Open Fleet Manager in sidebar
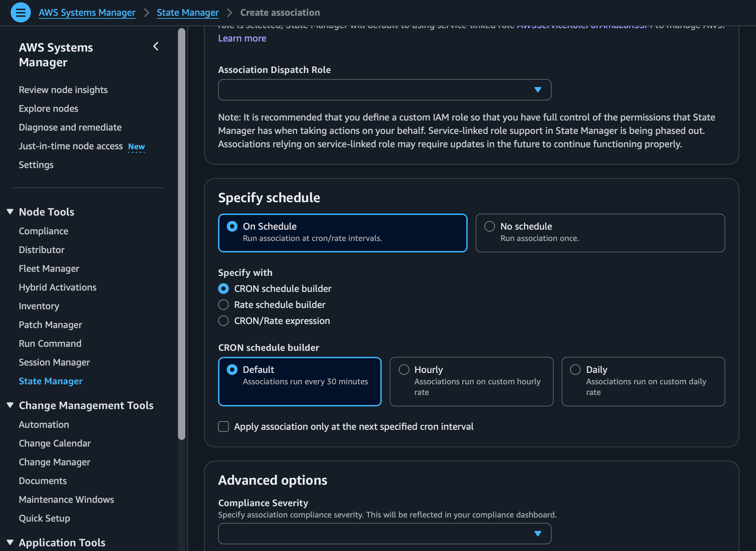The image size is (756, 551). coord(49,268)
